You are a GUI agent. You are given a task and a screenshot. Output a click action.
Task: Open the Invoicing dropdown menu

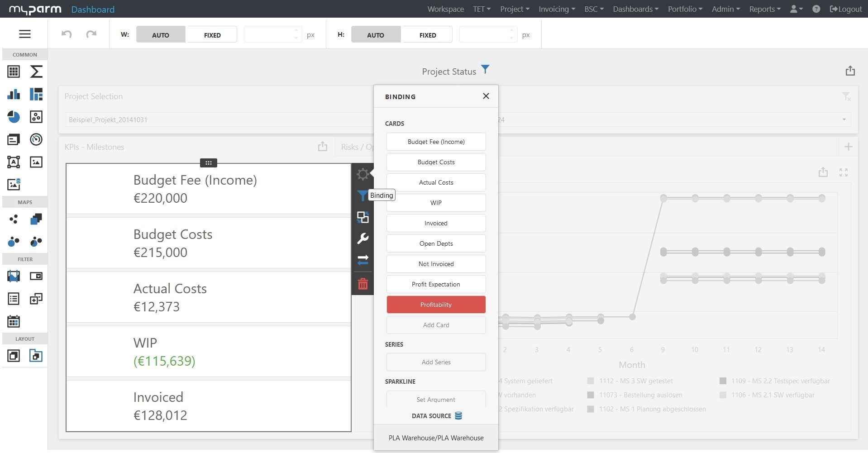(x=556, y=9)
